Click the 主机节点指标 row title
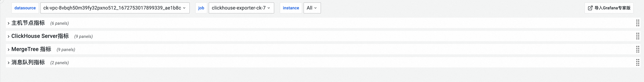The width and height of the screenshot is (644, 82). click(28, 23)
